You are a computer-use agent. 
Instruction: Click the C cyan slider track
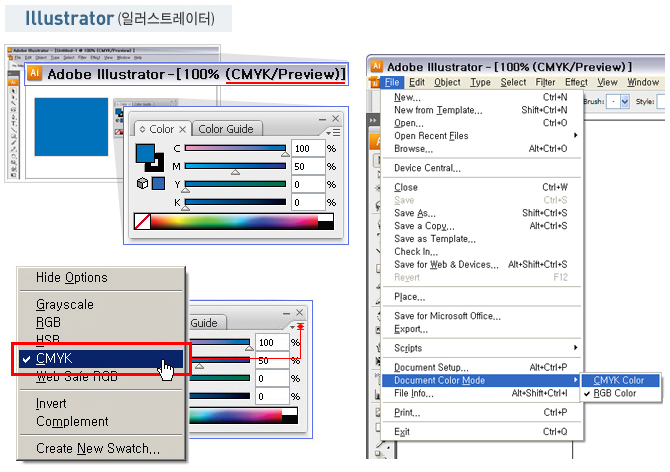click(235, 148)
